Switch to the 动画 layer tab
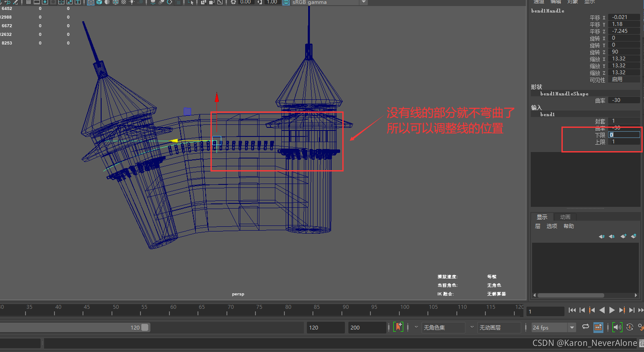The height and width of the screenshot is (352, 644). point(565,217)
